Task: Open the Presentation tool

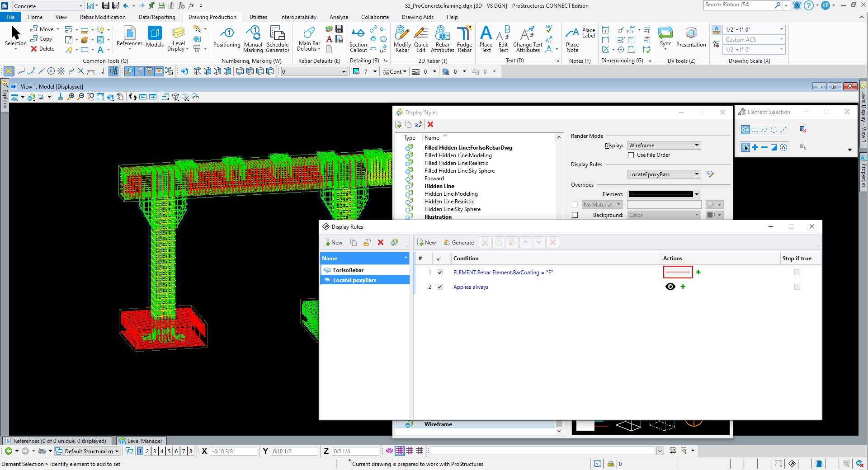Action: 691,37
